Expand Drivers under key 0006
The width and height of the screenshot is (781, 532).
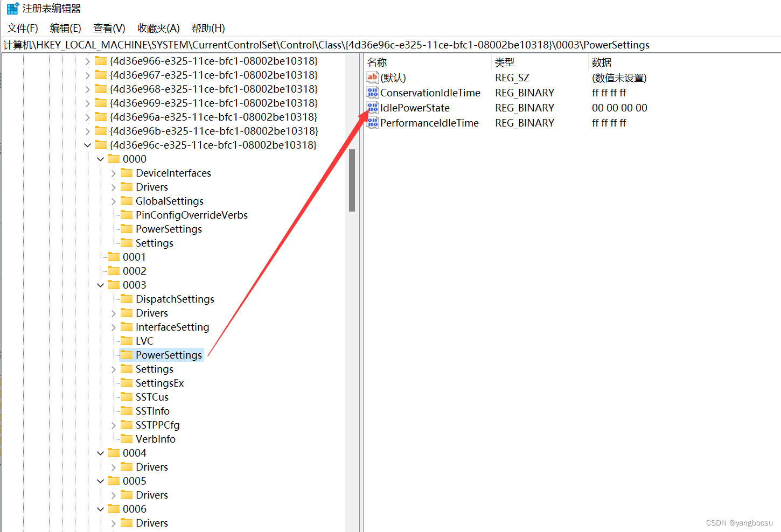coord(113,523)
